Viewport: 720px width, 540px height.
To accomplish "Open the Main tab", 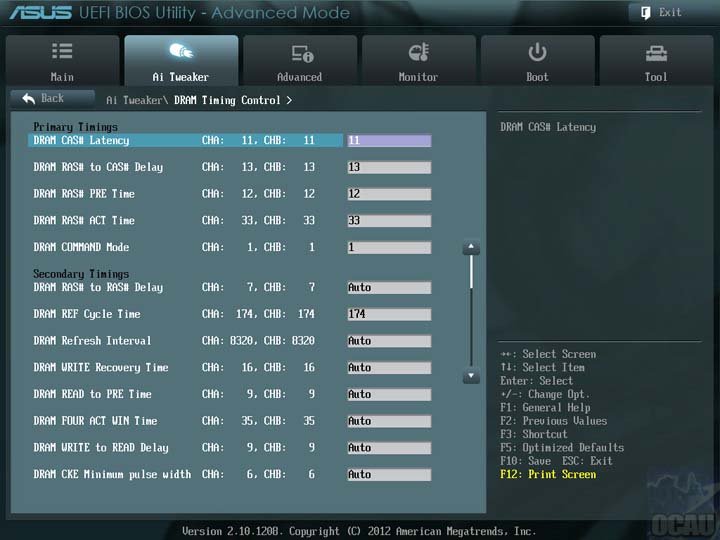I will coord(62,60).
